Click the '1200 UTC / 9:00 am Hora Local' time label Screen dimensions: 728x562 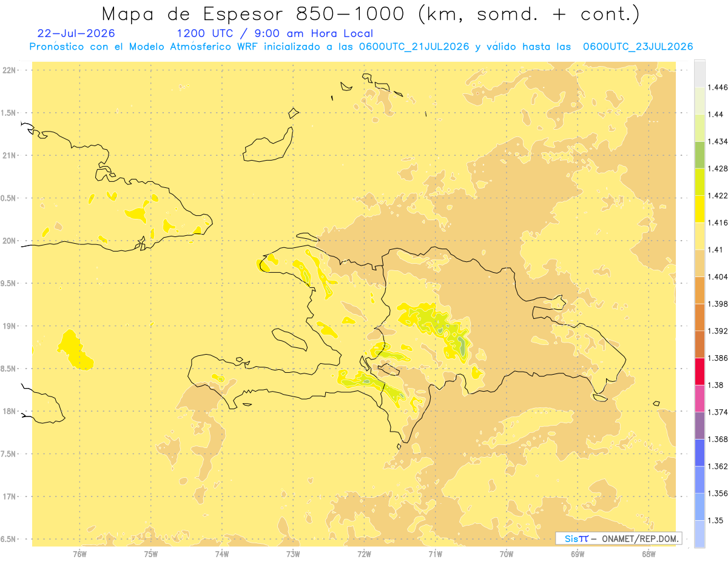[x=275, y=33]
